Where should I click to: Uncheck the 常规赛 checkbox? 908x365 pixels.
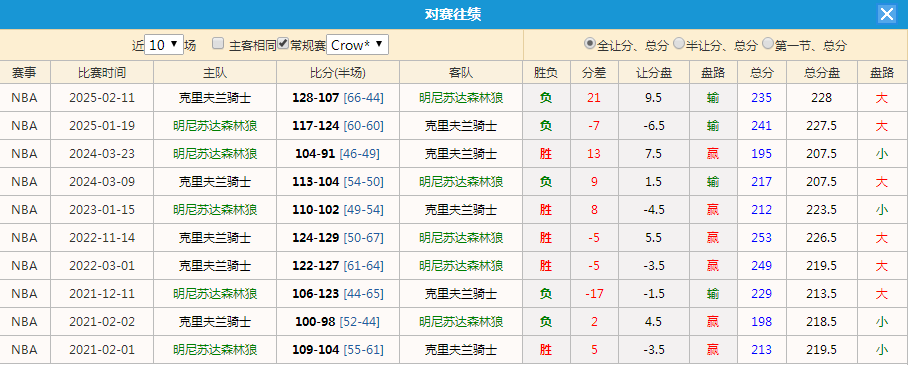click(x=283, y=43)
